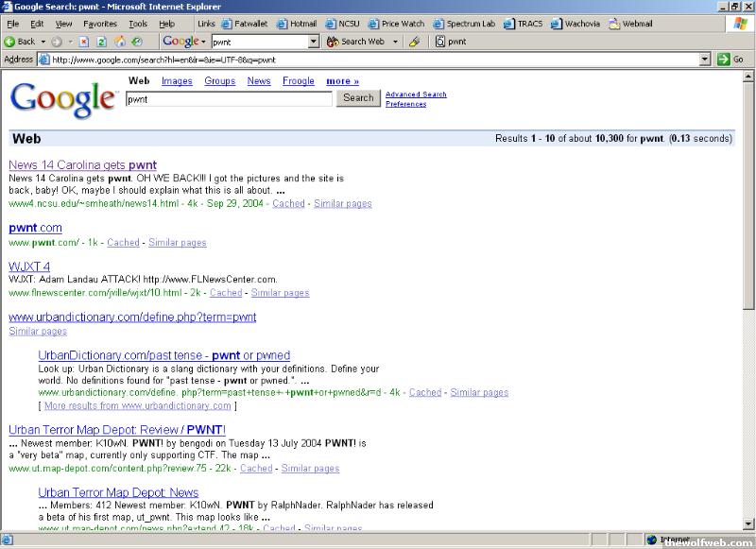Screen dimensions: 756x549
Task: Open the Fatwallet links bar shortcut
Action: [244, 24]
